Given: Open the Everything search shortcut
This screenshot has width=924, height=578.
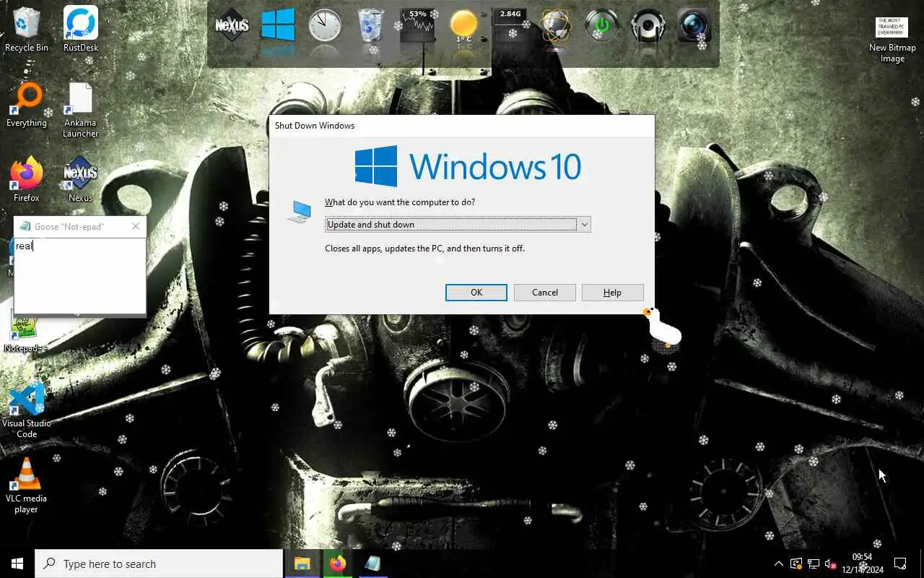Looking at the screenshot, I should click(27, 105).
